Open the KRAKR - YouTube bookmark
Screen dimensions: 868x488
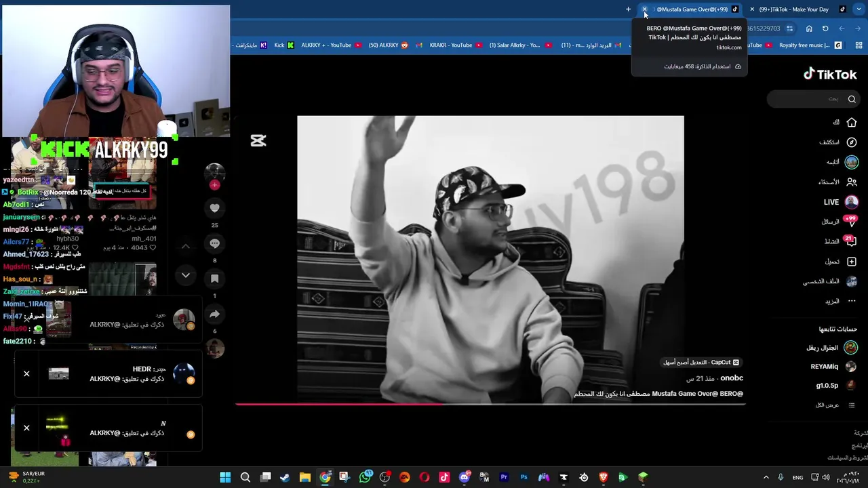455,45
